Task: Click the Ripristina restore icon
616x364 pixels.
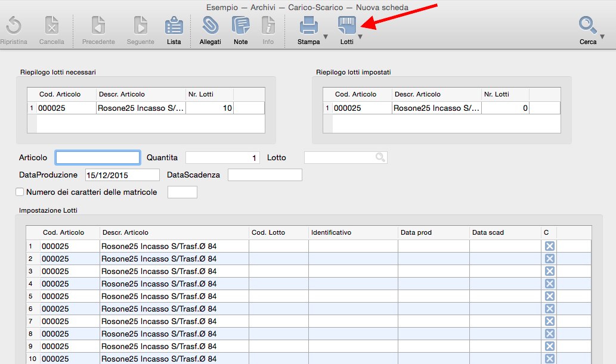Action: click(13, 26)
